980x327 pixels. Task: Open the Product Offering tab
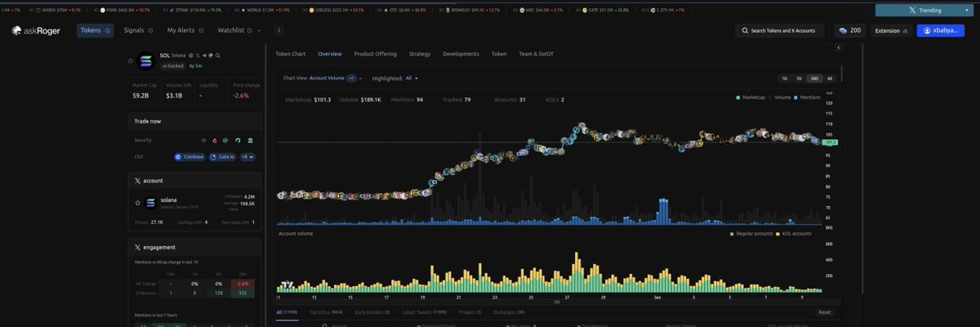375,54
